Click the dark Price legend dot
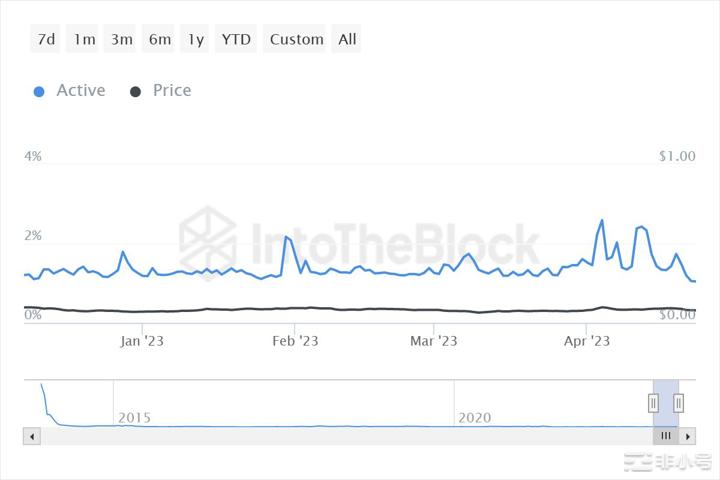 click(135, 91)
